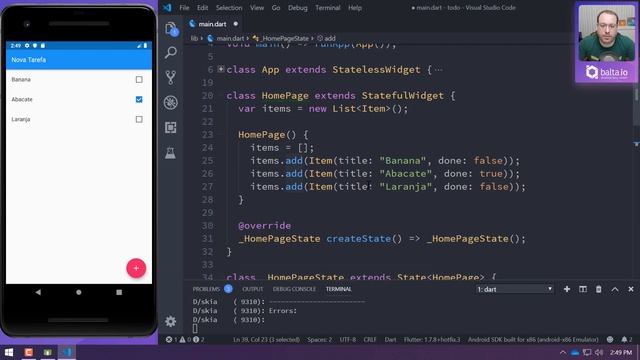Expand folded class App code block
Screen dimensions: 640x360
coord(220,69)
